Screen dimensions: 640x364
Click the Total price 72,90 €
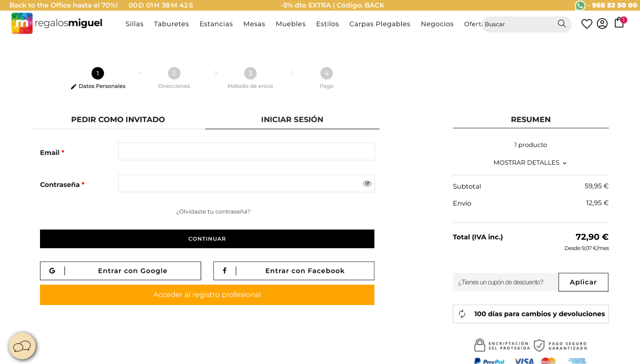click(592, 237)
